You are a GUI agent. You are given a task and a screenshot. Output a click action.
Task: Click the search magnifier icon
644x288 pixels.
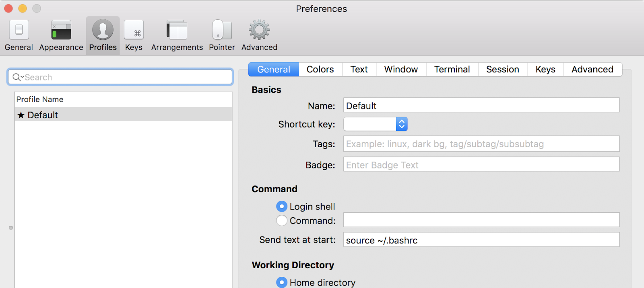[x=17, y=77]
